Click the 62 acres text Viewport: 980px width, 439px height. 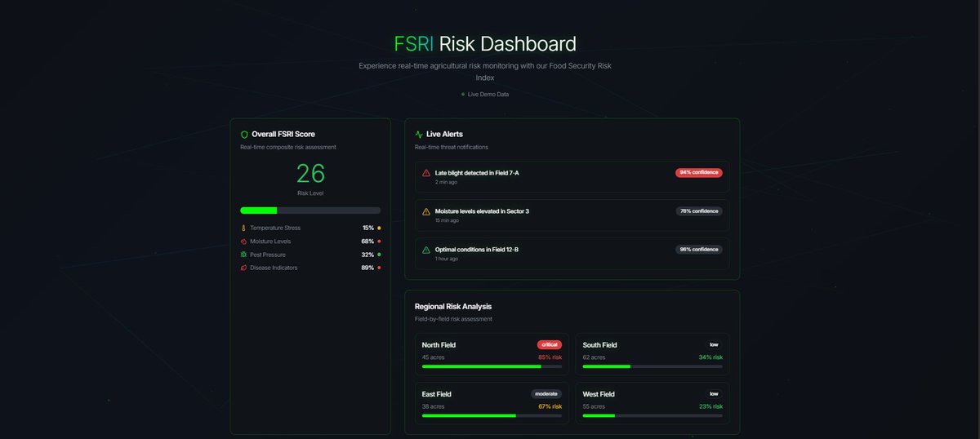click(594, 357)
